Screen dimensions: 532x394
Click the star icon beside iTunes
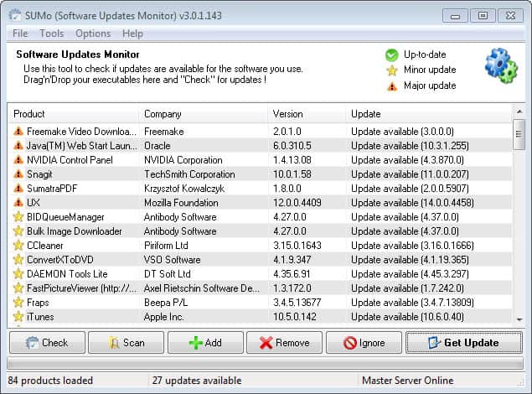pos(18,316)
